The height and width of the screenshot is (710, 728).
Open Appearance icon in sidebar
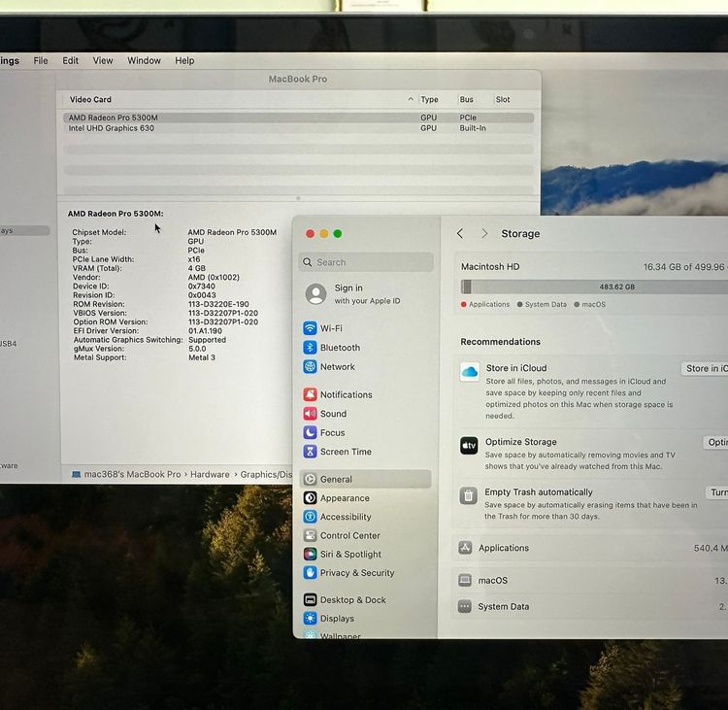click(311, 497)
